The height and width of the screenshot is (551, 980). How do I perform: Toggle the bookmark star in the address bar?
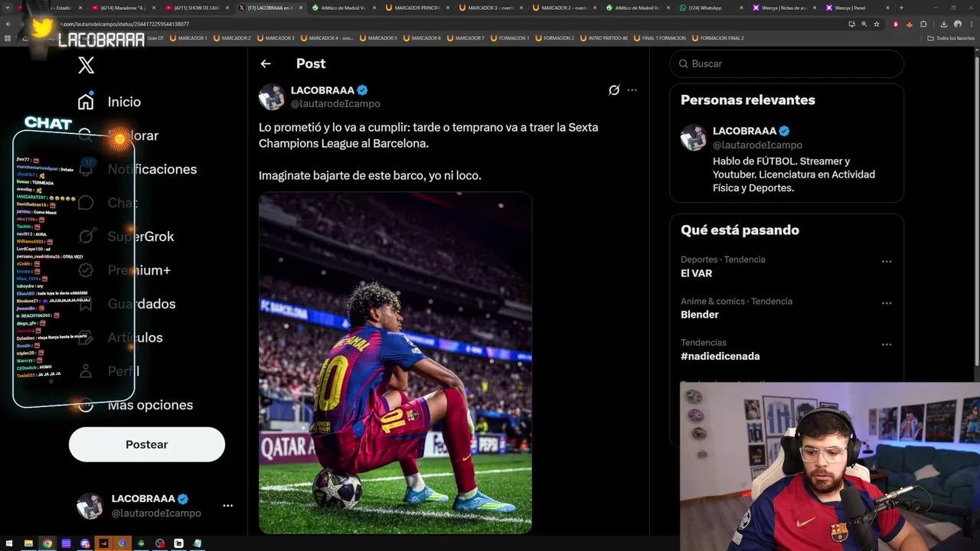(877, 24)
